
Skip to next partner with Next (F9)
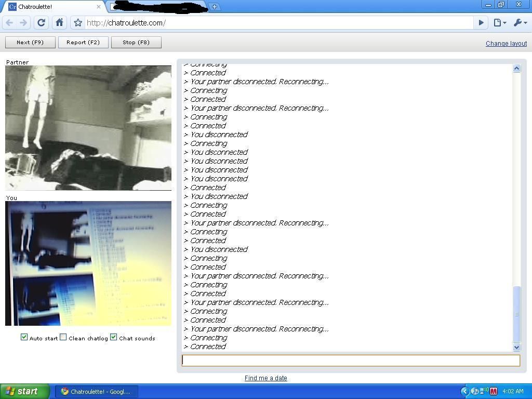point(30,43)
